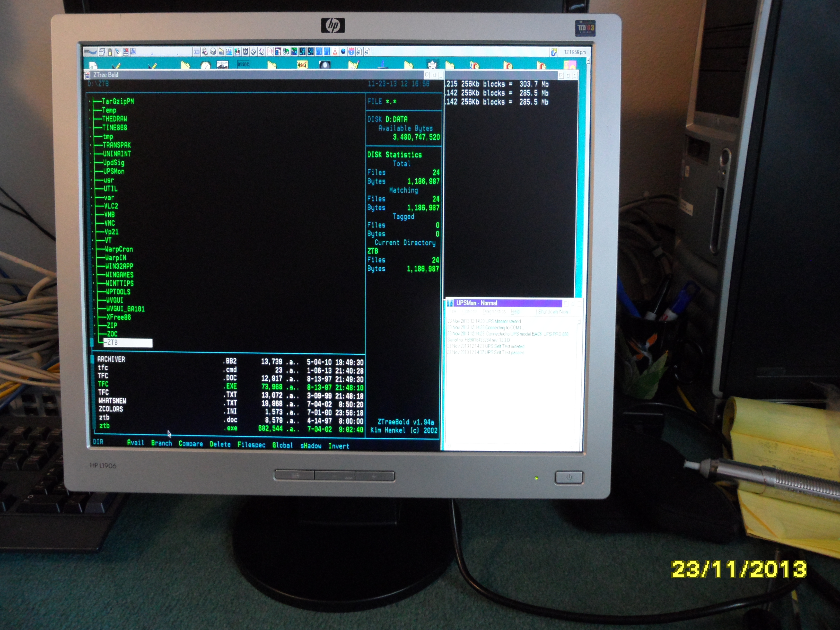Launch the '123' icon in the top toolbar
The image size is (840, 630).
point(245,52)
